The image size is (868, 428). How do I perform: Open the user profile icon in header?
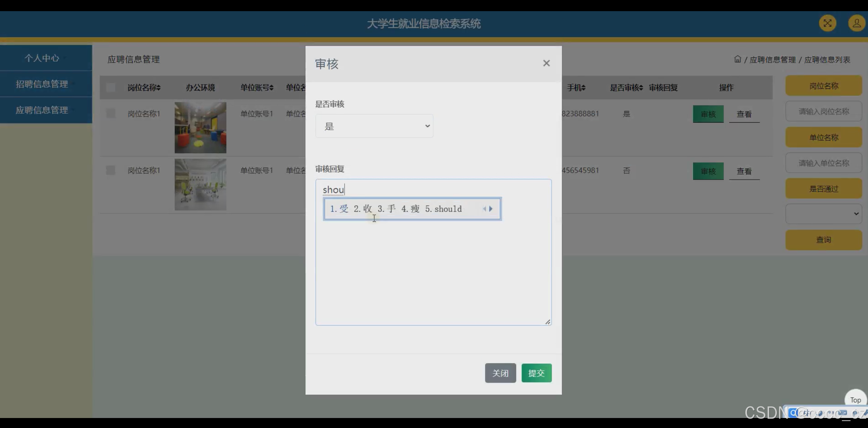pos(856,23)
